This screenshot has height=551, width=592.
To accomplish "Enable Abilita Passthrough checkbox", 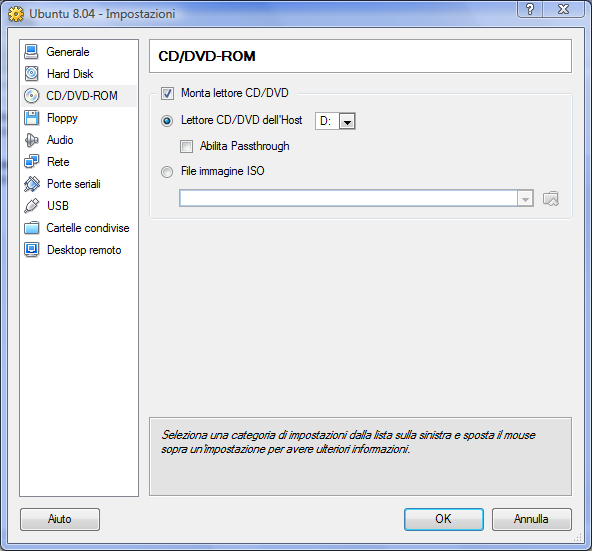I will 186,146.
